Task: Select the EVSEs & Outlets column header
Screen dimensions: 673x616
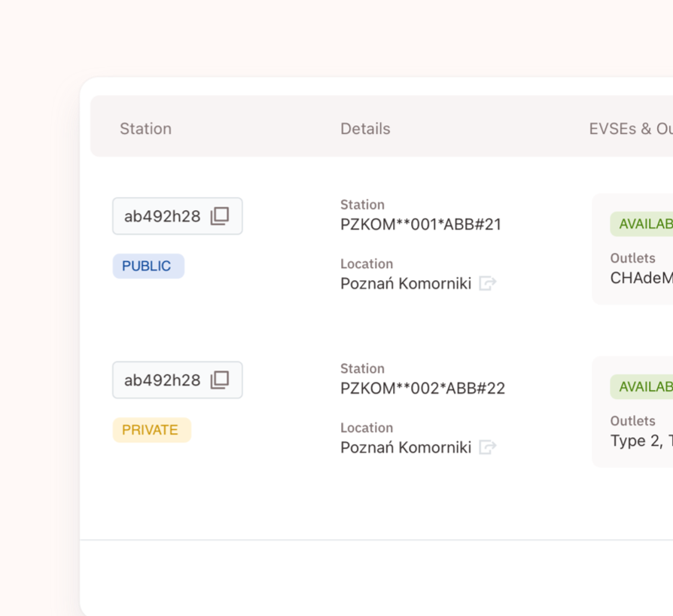Action: [x=630, y=129]
